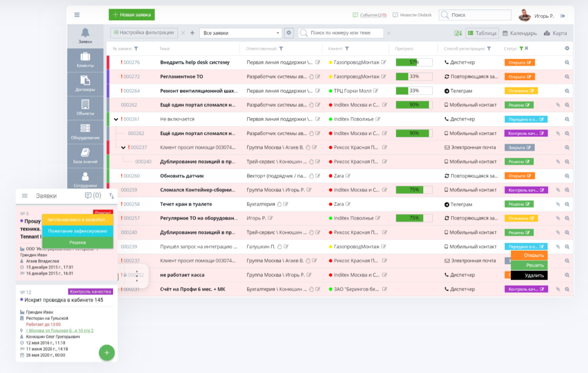Click the Новая заявка button
Image resolution: width=588 pixels, height=373 pixels.
[x=131, y=14]
